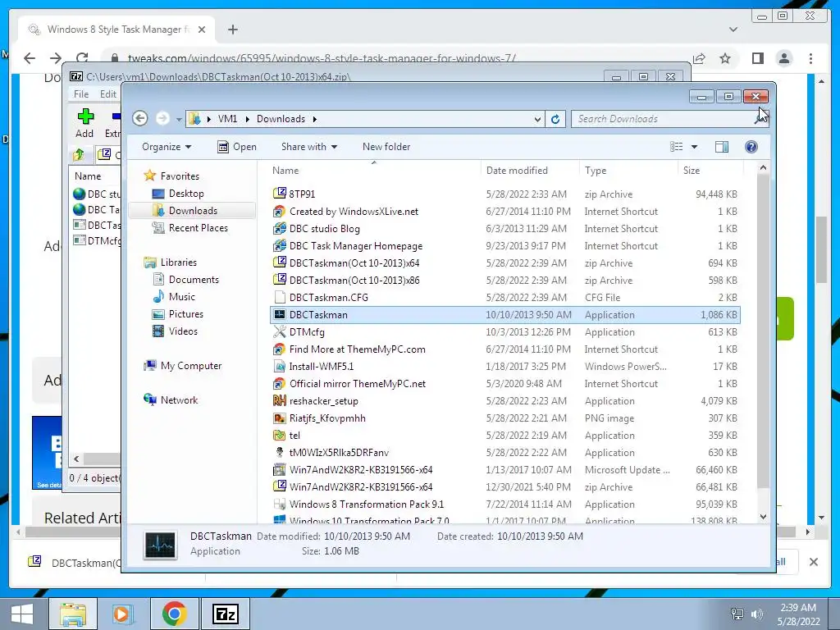Click the Forward arrow in Explorer window
The height and width of the screenshot is (630, 840).
coord(162,118)
